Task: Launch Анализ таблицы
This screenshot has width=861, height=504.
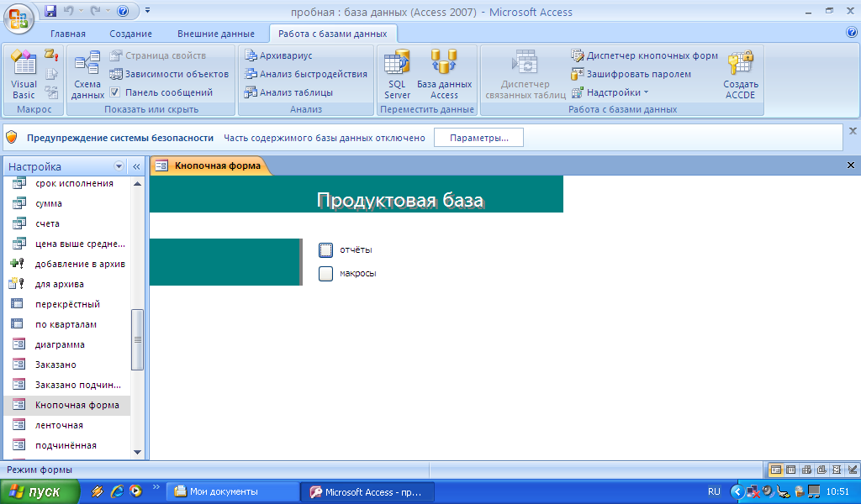Action: pos(289,92)
